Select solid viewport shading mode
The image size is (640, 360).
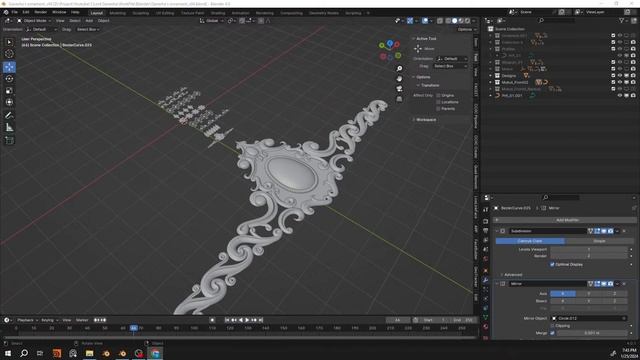pos(454,20)
